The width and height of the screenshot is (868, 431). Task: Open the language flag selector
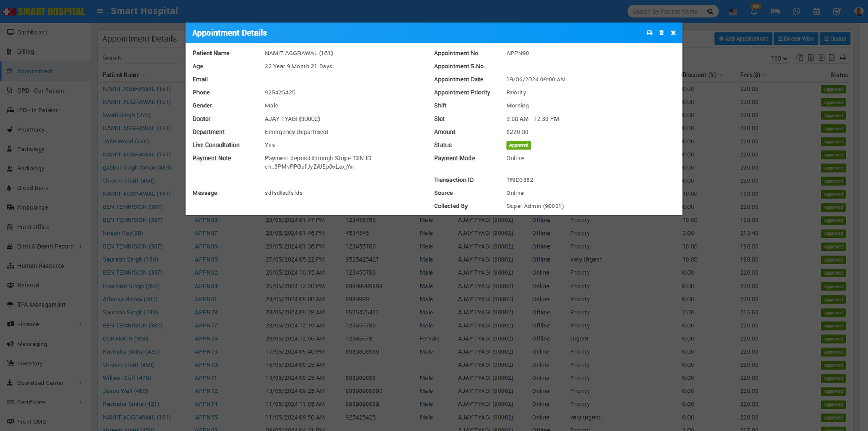pyautogui.click(x=733, y=11)
